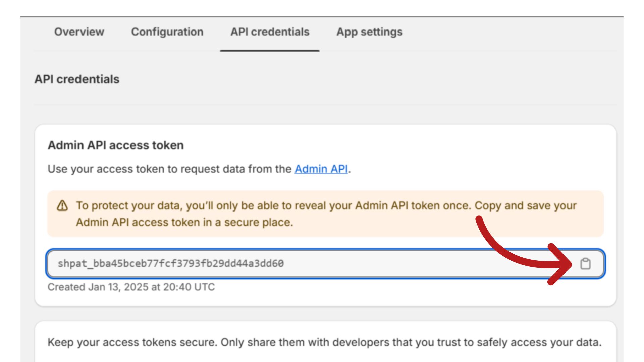644x362 pixels.
Task: Copy the Admin API access token with the clipboard icon
Action: coord(586,264)
